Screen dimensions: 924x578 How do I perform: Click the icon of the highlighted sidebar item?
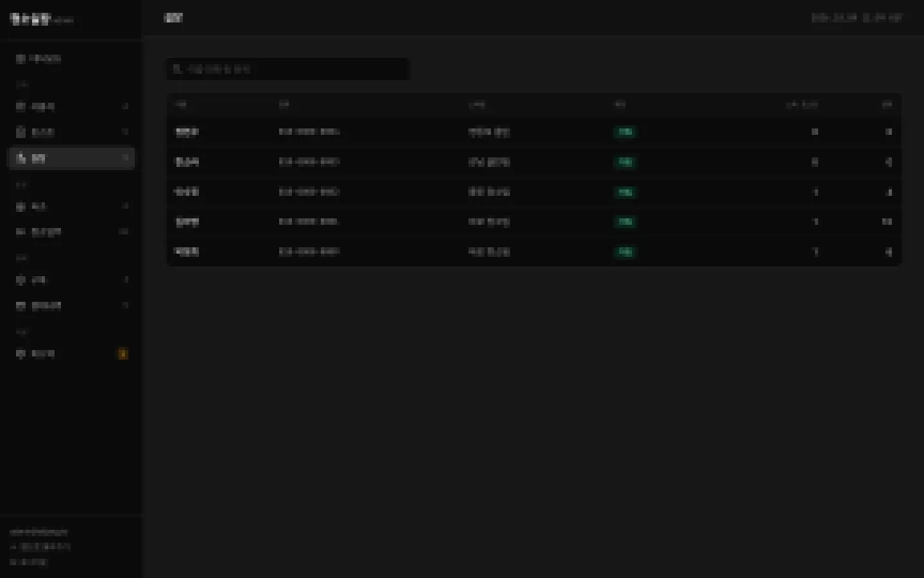21,158
